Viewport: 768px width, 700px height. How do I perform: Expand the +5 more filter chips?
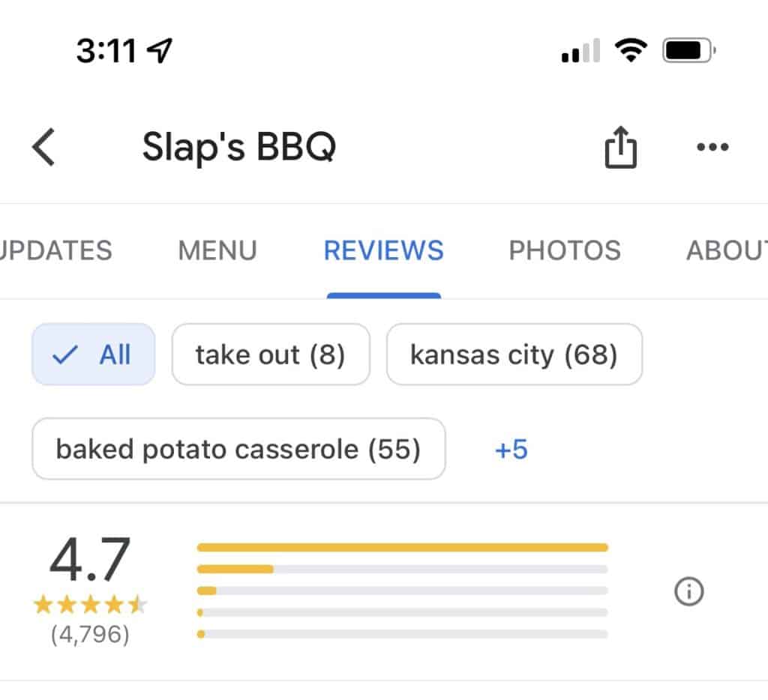click(511, 449)
